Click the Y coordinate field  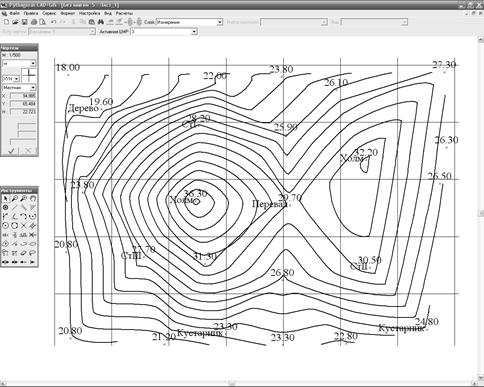tap(23, 104)
